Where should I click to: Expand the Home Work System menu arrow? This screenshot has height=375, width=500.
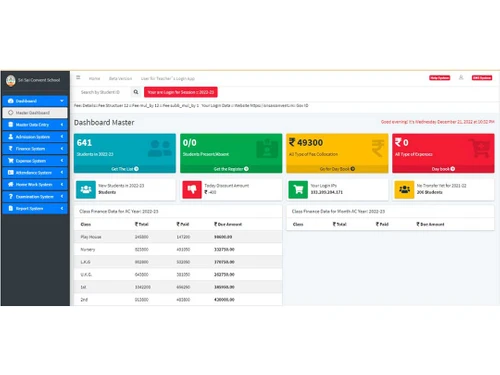tap(62, 184)
